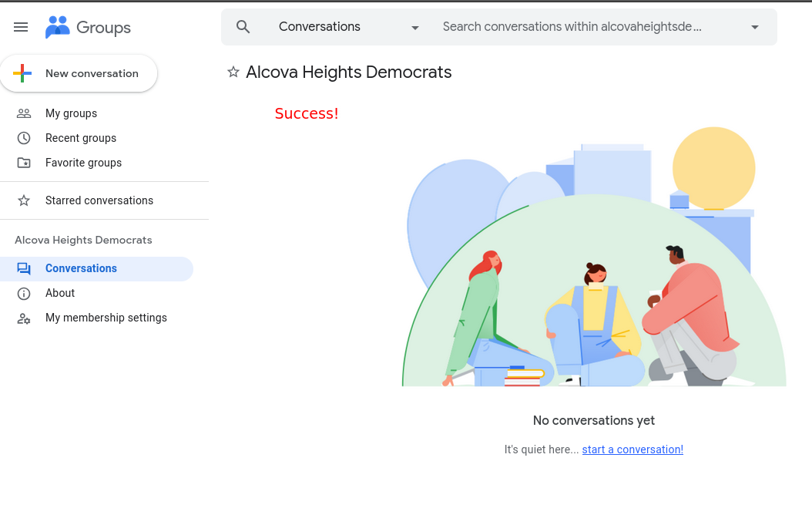Select Conversations in the sidebar
This screenshot has height=515, width=812.
tap(81, 268)
